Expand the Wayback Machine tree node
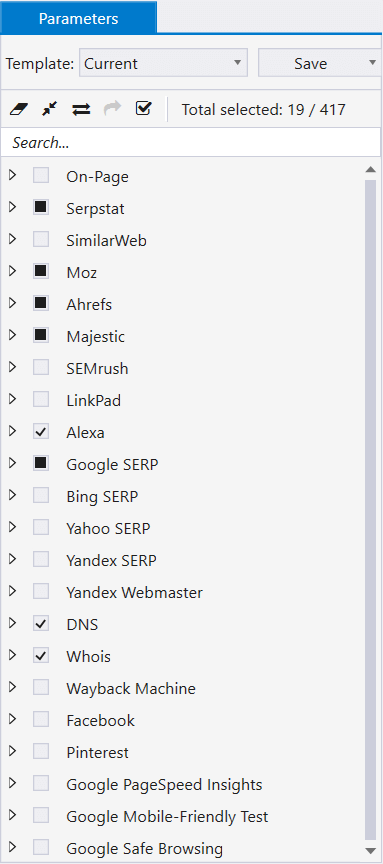The image size is (383, 864). click(13, 687)
